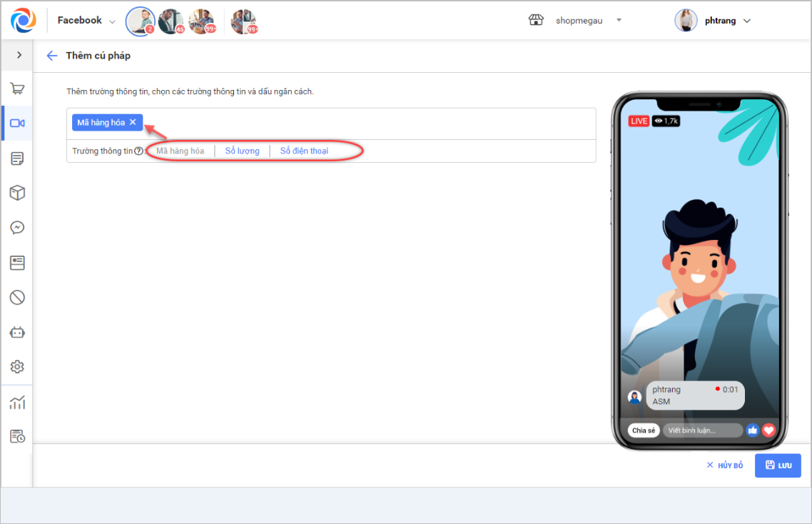Click the app logo in top-left corner
The image size is (812, 524).
coord(24,20)
